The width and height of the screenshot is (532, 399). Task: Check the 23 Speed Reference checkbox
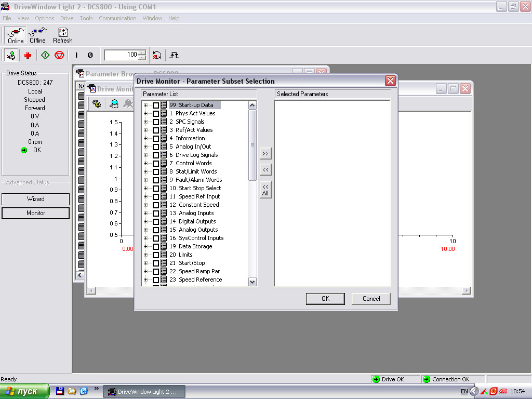[156, 280]
